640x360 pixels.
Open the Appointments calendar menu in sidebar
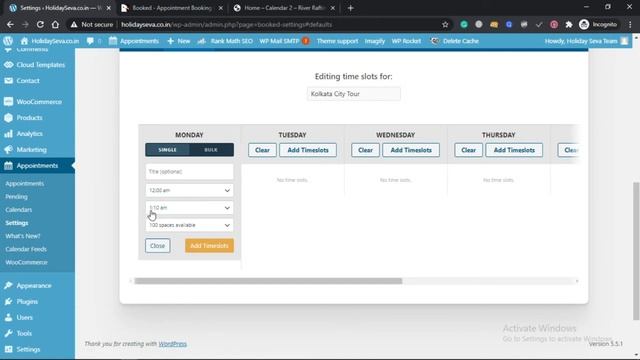pyautogui.click(x=37, y=165)
